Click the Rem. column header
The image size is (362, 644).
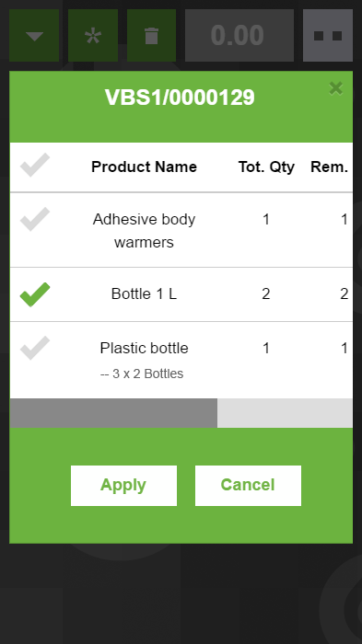pos(329,167)
